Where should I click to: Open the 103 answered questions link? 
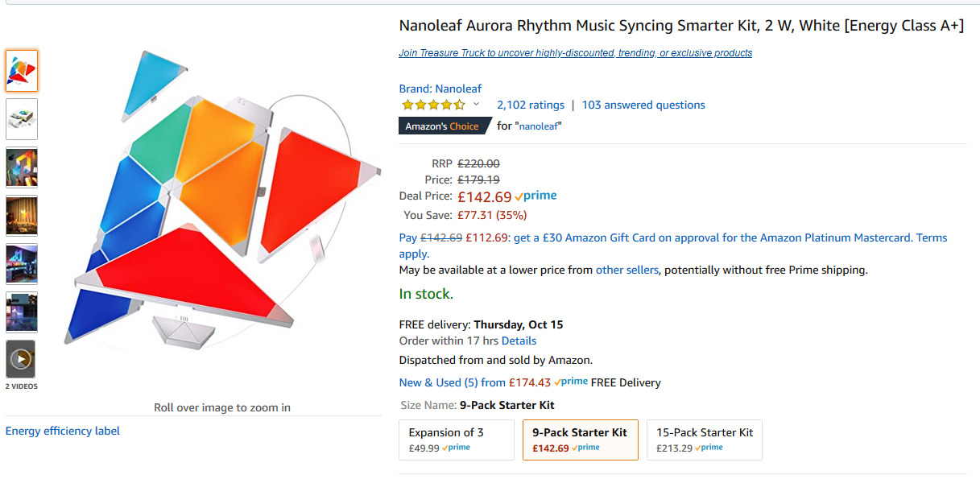[x=643, y=105]
